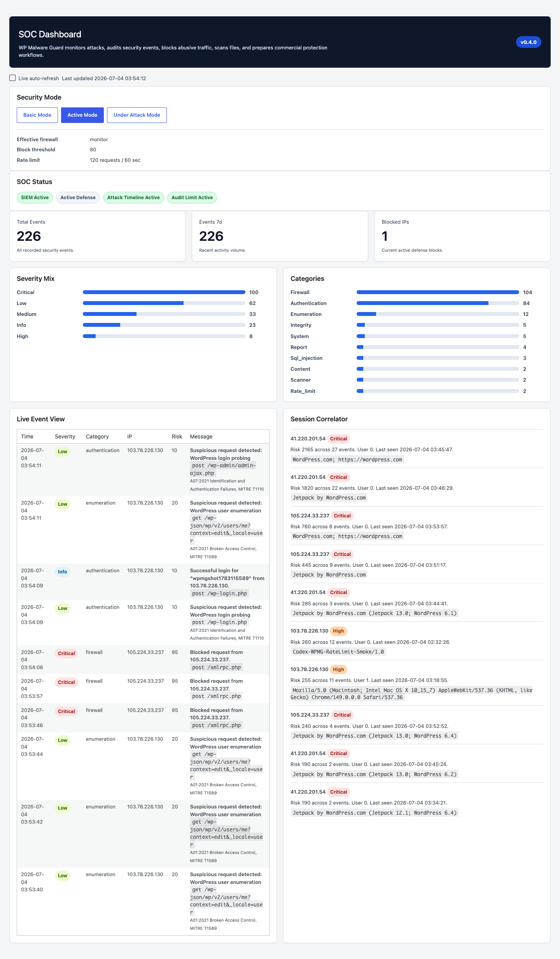Click the Events 7d card value
Image resolution: width=560 pixels, height=959 pixels.
coord(211,236)
